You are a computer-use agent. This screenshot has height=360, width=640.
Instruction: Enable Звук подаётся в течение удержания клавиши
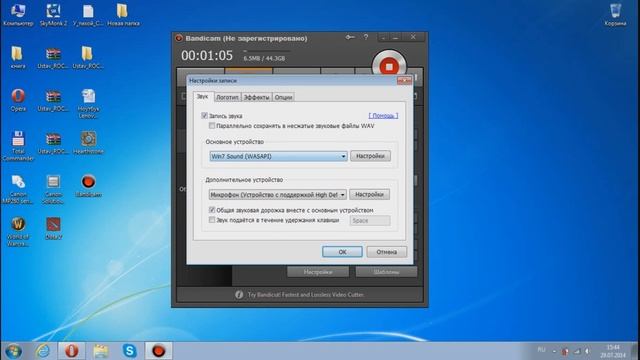212,220
